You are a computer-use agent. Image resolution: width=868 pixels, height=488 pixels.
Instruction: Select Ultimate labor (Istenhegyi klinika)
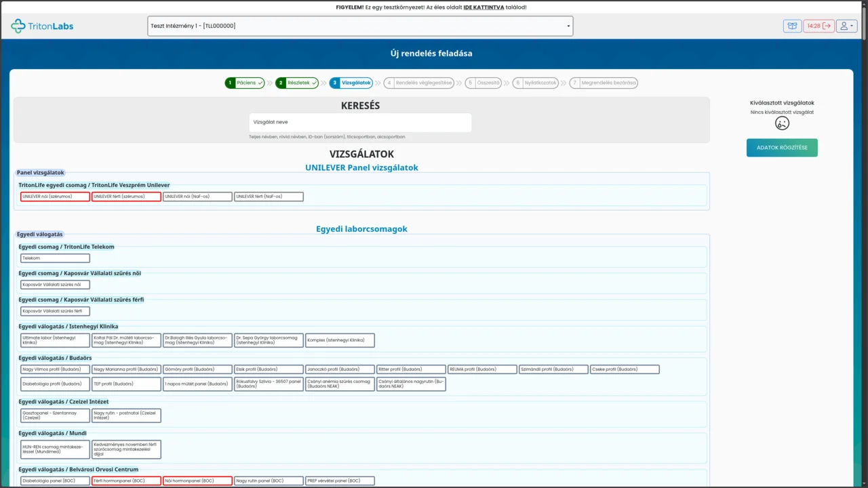(55, 340)
